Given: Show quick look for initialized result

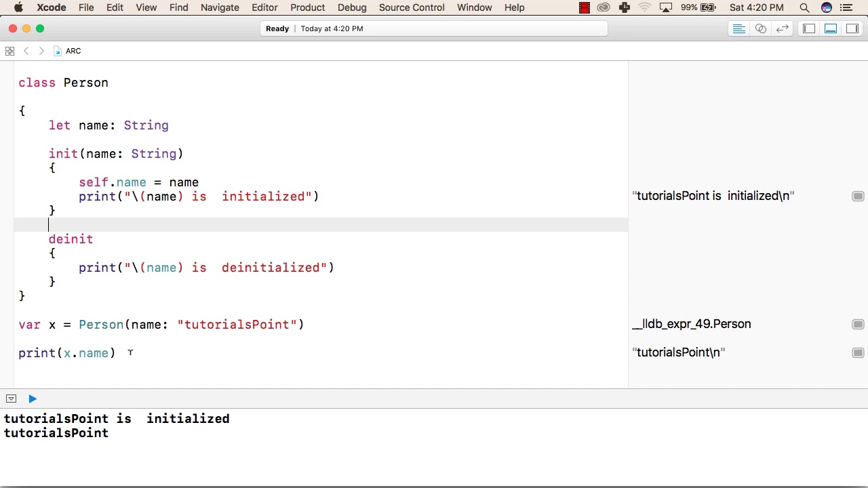Looking at the screenshot, I should click(x=858, y=197).
